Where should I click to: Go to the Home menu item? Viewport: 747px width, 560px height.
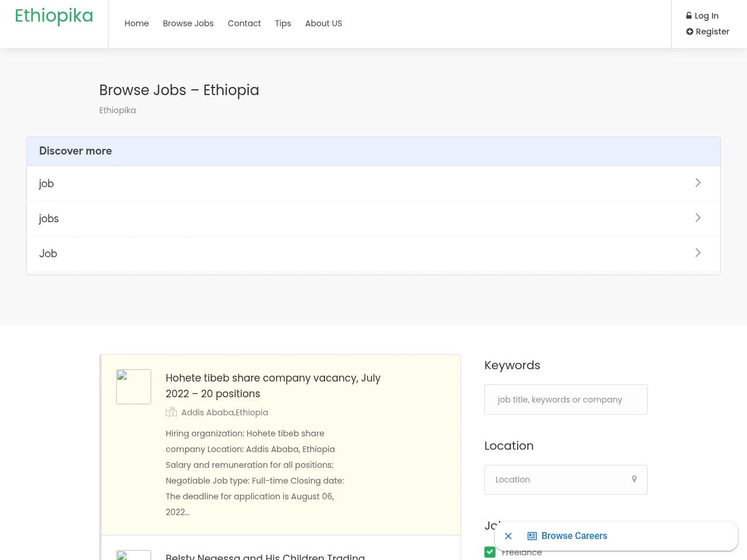(137, 23)
